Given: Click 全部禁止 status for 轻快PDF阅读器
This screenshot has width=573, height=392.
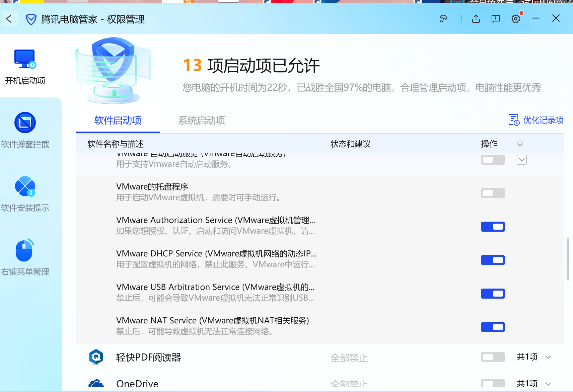Looking at the screenshot, I should 349,358.
